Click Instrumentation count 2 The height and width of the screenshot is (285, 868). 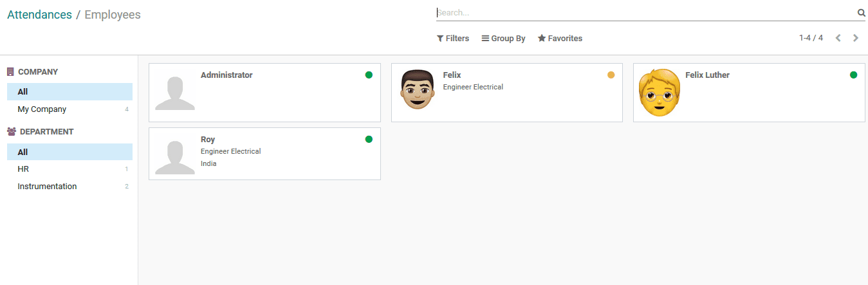127,187
